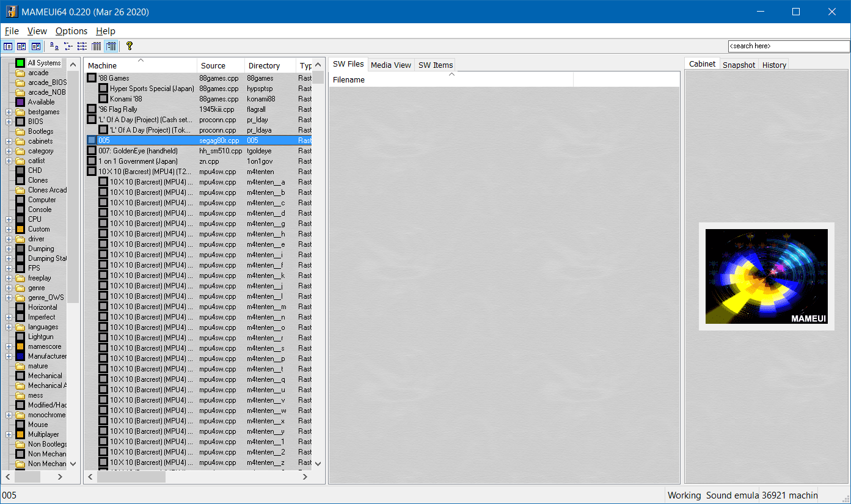Switch to the Snapshot tab
Image resolution: width=851 pixels, height=504 pixels.
tap(739, 65)
